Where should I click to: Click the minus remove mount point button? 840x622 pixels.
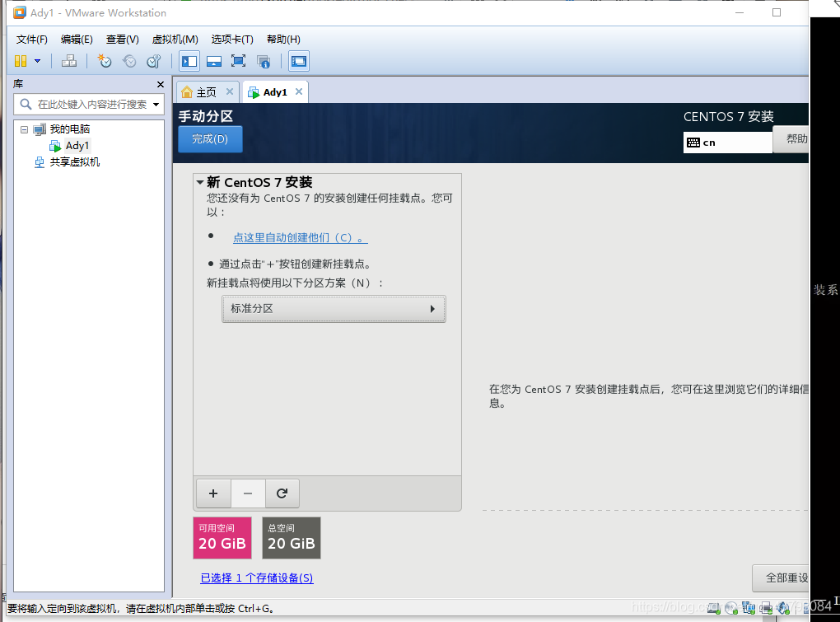(248, 493)
